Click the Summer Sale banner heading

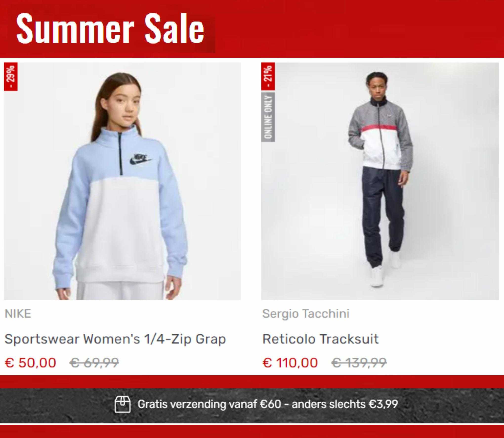[x=110, y=28]
